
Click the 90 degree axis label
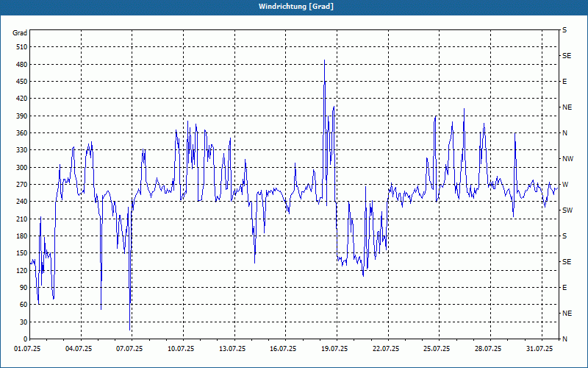tap(24, 287)
